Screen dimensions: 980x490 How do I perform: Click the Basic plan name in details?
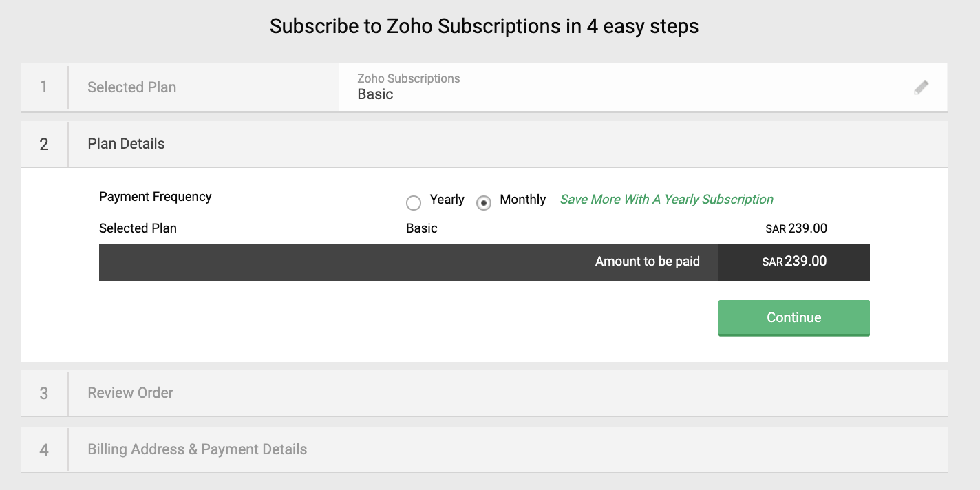(x=422, y=228)
